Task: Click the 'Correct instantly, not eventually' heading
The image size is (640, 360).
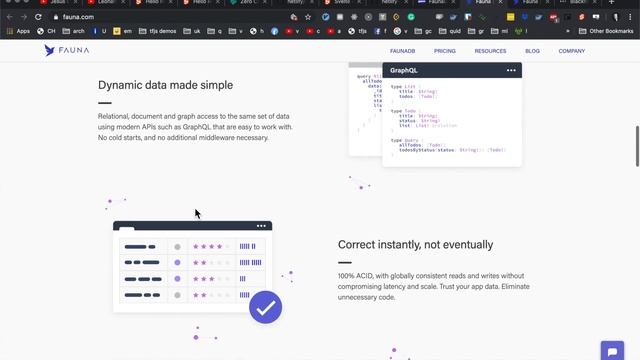Action: tap(415, 244)
